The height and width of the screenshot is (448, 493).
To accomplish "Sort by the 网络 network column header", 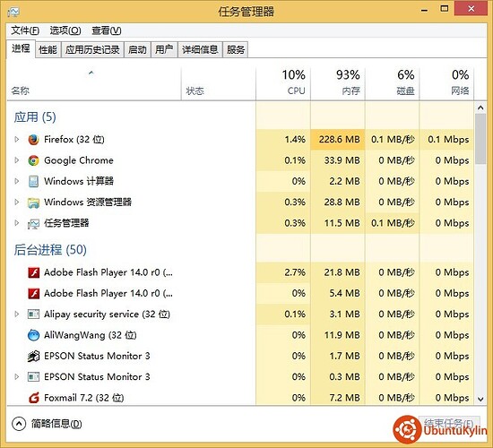I will (x=446, y=84).
